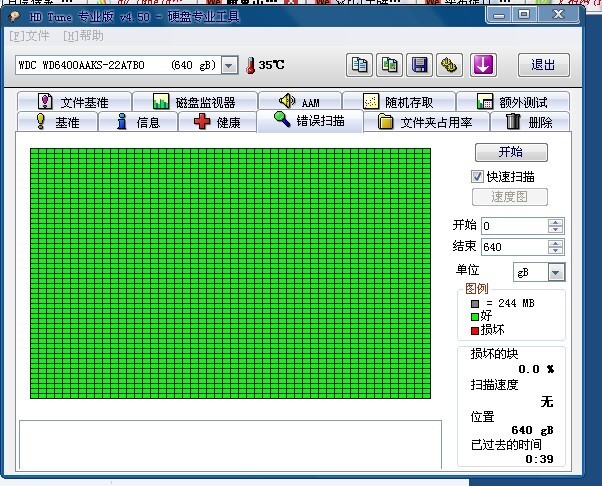Open the 健康 health tab
Image resolution: width=602 pixels, height=486 pixels.
[217, 122]
